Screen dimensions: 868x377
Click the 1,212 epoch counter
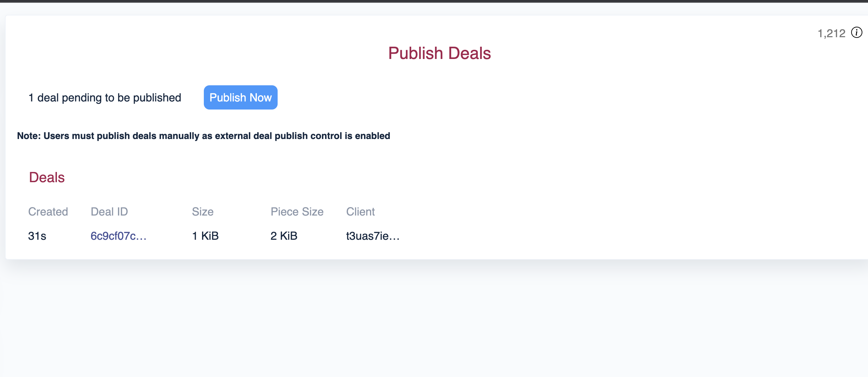coord(831,33)
